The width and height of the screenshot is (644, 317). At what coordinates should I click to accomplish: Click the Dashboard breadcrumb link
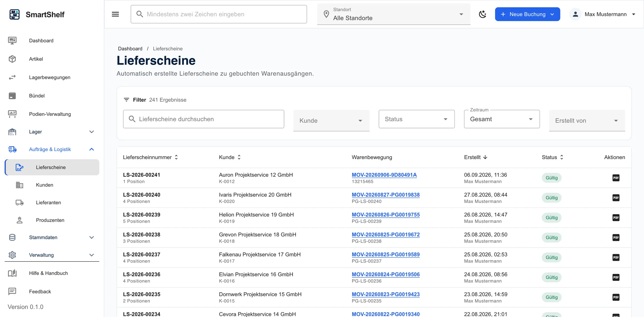pos(130,49)
